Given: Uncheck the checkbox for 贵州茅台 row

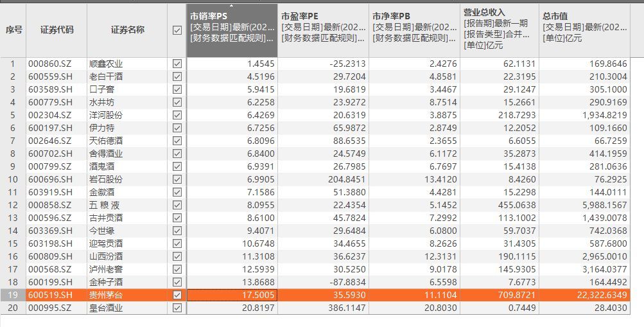Looking at the screenshot, I should (177, 295).
